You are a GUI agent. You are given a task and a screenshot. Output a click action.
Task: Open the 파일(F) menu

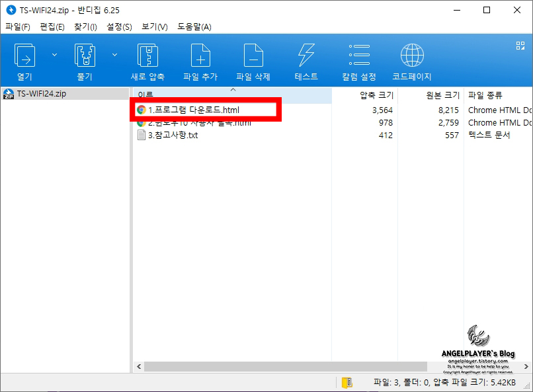point(18,27)
